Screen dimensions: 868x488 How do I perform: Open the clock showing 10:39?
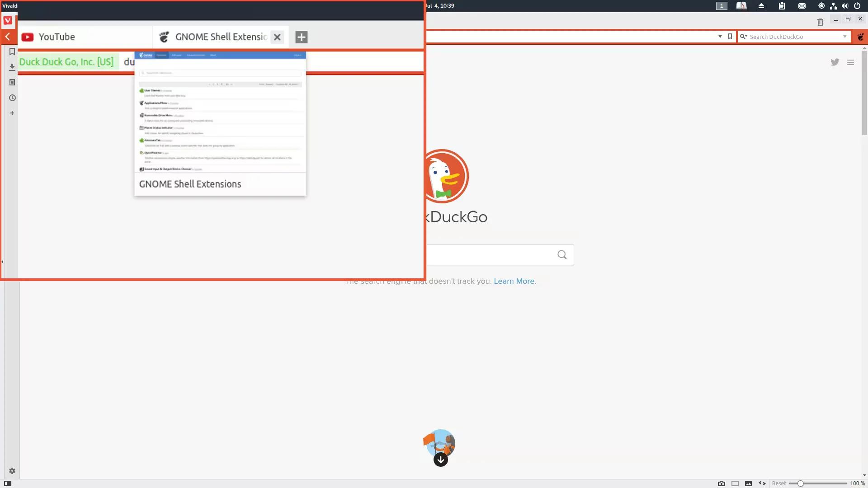point(439,6)
